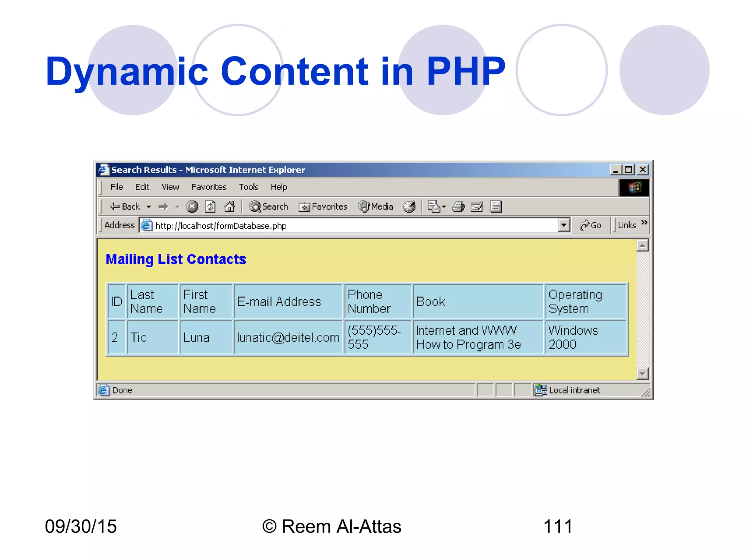This screenshot has height=560, width=747.
Task: Click the Done status page icon
Action: pyautogui.click(x=104, y=390)
